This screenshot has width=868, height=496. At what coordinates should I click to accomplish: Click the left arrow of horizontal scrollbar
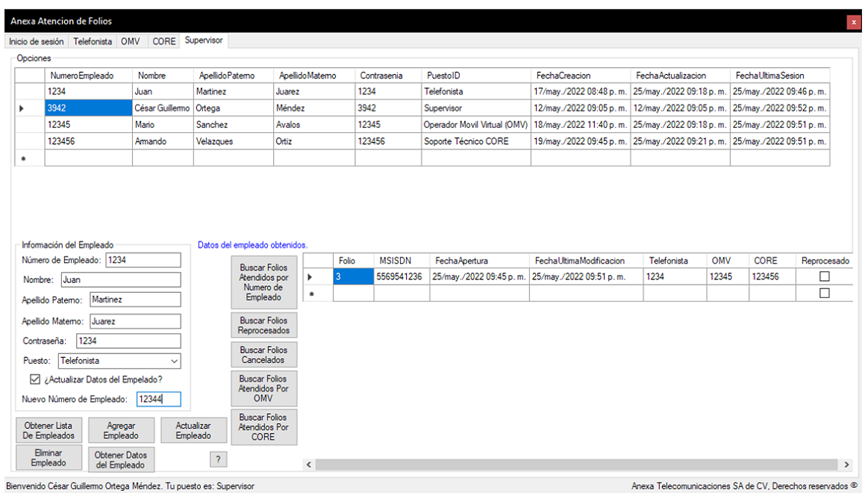pos(310,465)
